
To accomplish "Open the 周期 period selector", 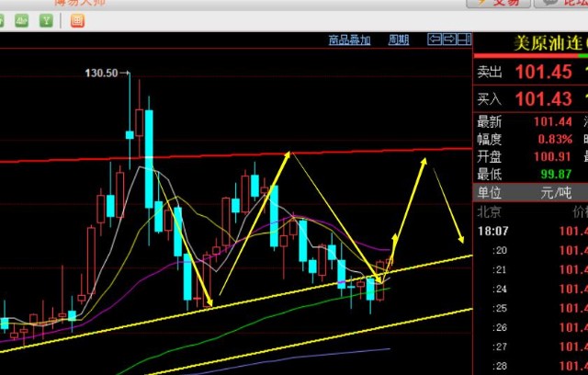I will pyautogui.click(x=399, y=40).
